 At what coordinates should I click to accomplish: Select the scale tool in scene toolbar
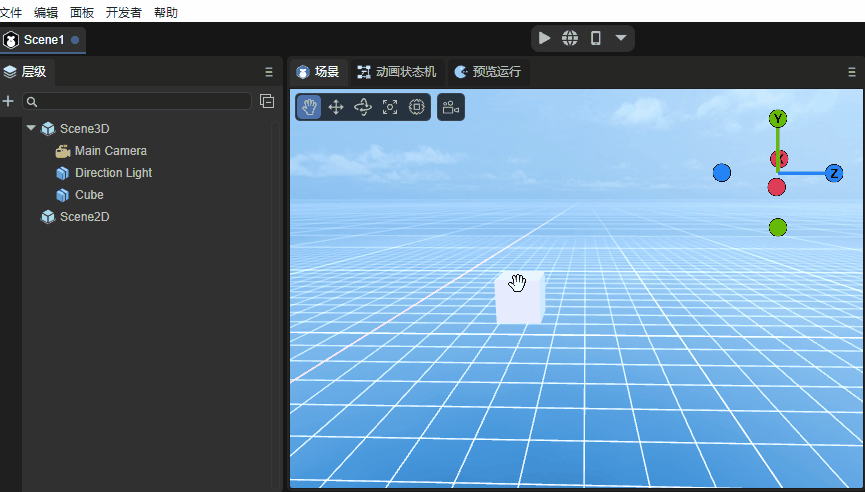coord(390,107)
